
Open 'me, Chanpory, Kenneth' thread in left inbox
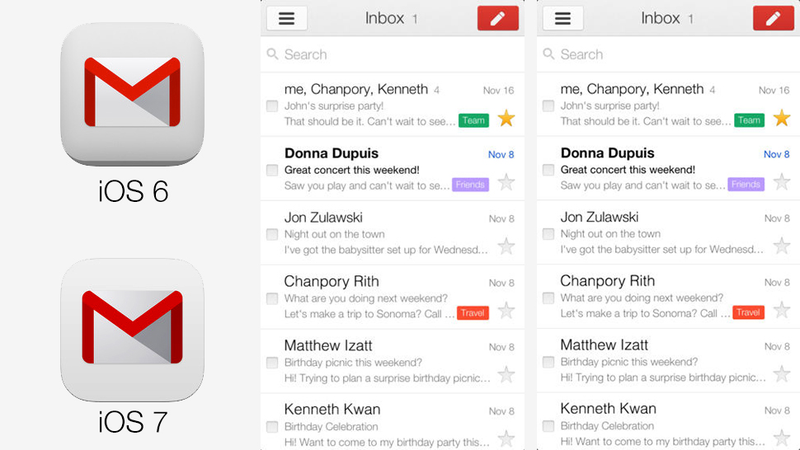[392, 105]
